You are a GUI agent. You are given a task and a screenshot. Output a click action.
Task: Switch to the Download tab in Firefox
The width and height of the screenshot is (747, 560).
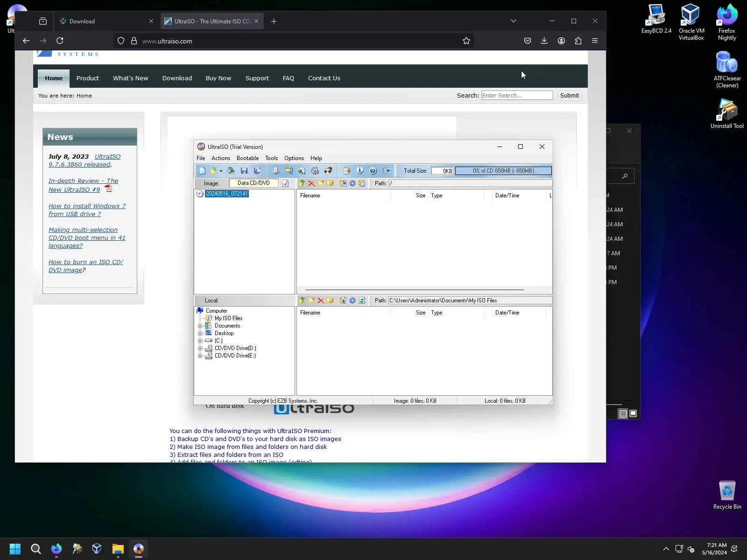[107, 21]
